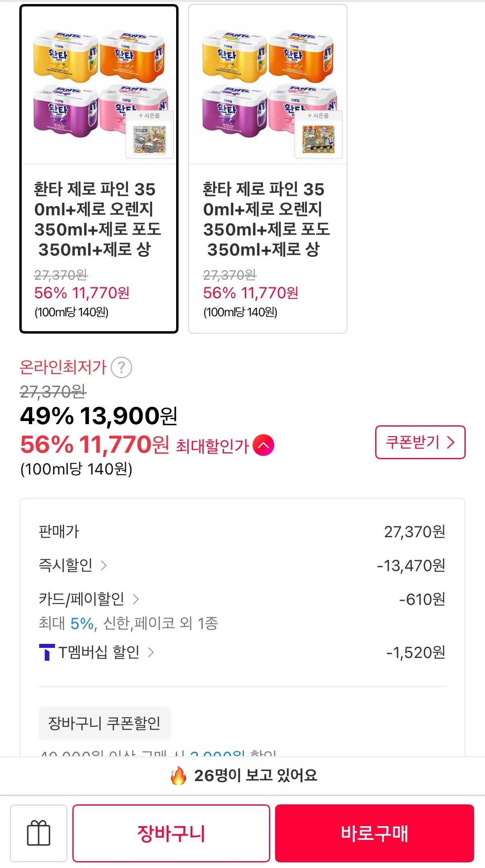
Task: Add item with the 장바구니 button
Action: coord(171,833)
